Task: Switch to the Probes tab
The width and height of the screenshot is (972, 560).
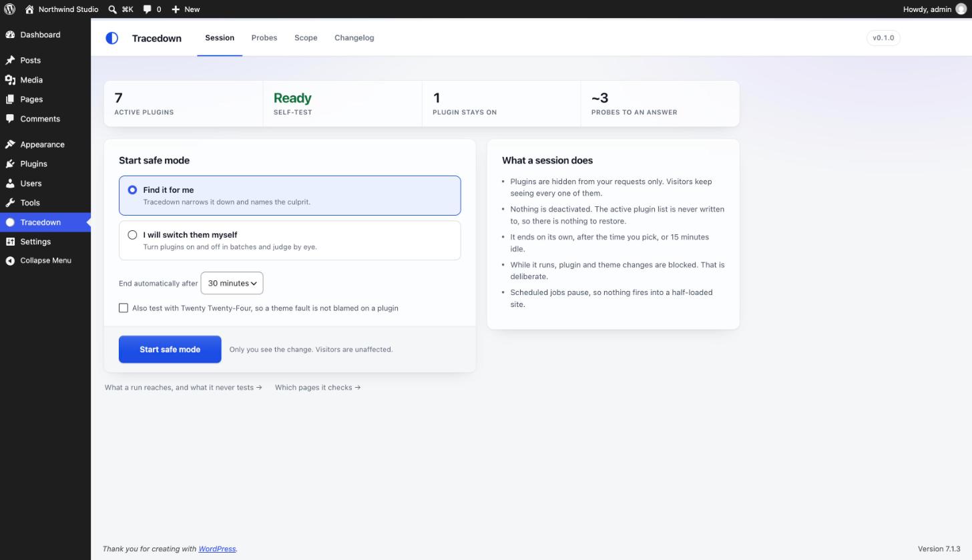Action: 264,38
